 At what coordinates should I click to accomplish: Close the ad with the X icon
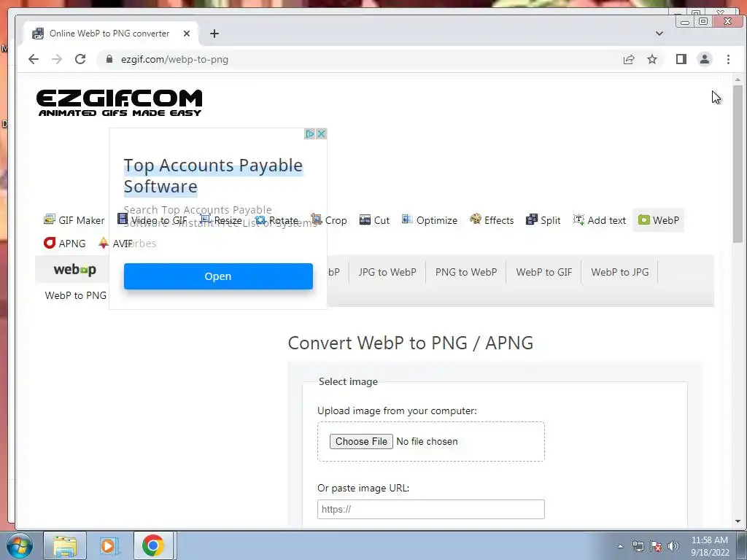tap(322, 134)
